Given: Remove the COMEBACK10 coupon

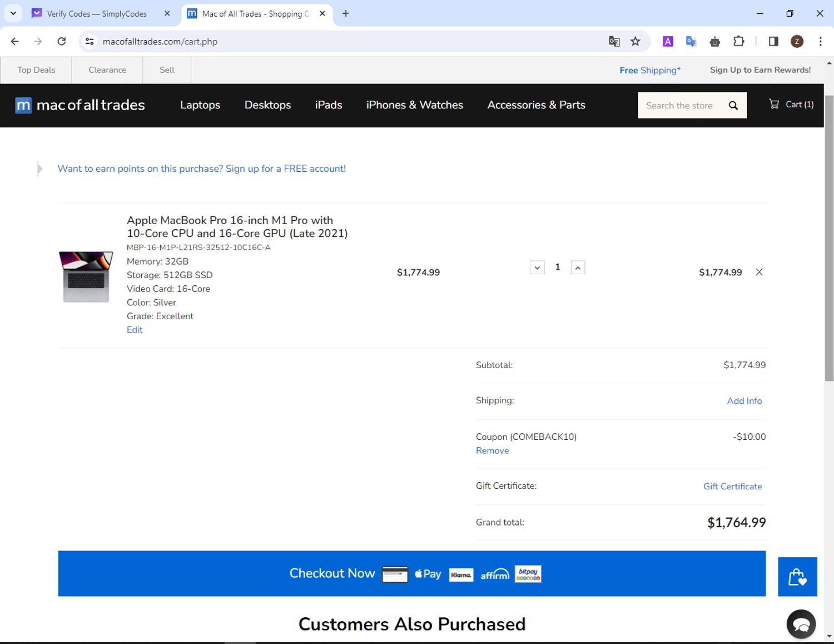Looking at the screenshot, I should coord(492,450).
